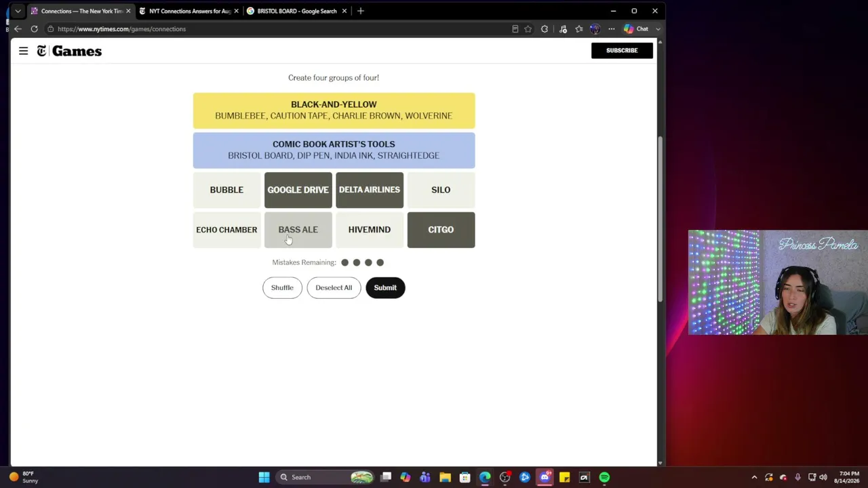This screenshot has height=488, width=868.
Task: Open the browser tab search dropdown
Action: point(18,11)
